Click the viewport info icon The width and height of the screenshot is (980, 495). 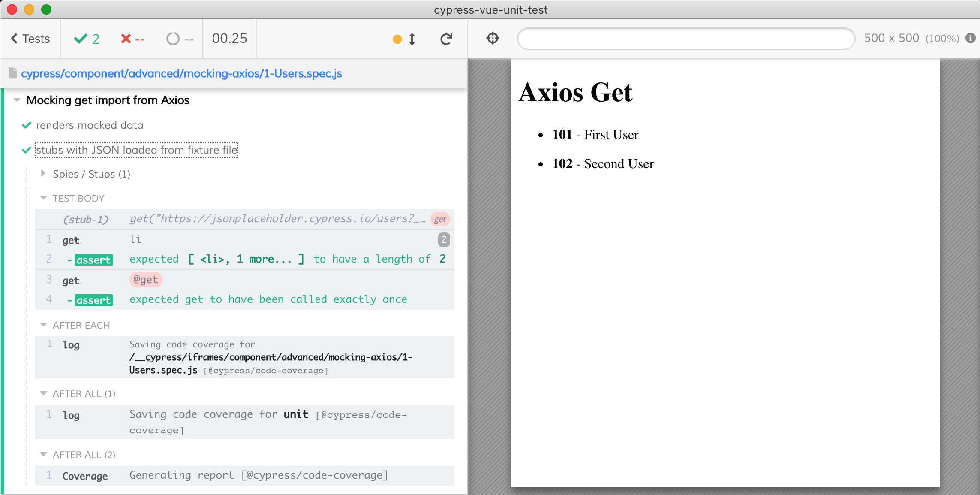point(971,38)
